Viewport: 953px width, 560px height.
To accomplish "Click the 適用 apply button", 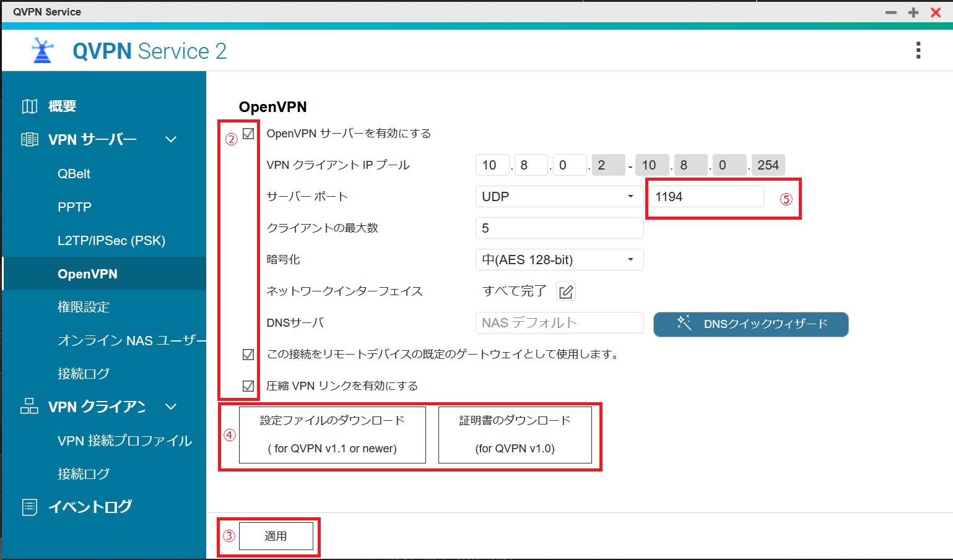I will click(276, 536).
